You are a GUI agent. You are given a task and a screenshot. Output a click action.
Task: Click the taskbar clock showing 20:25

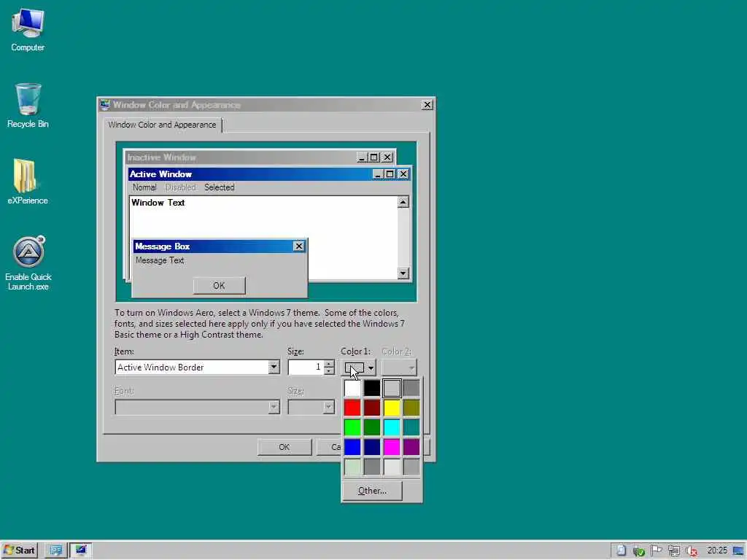pos(717,551)
